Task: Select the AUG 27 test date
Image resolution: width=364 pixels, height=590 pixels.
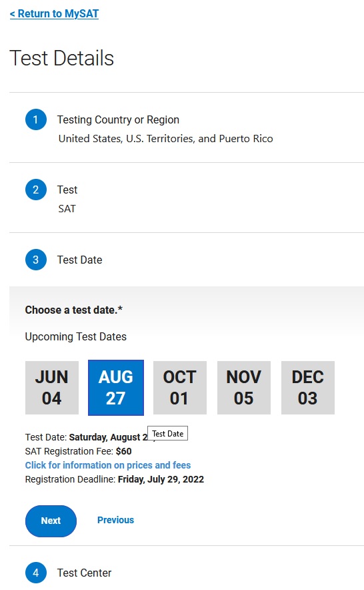Action: [x=116, y=388]
